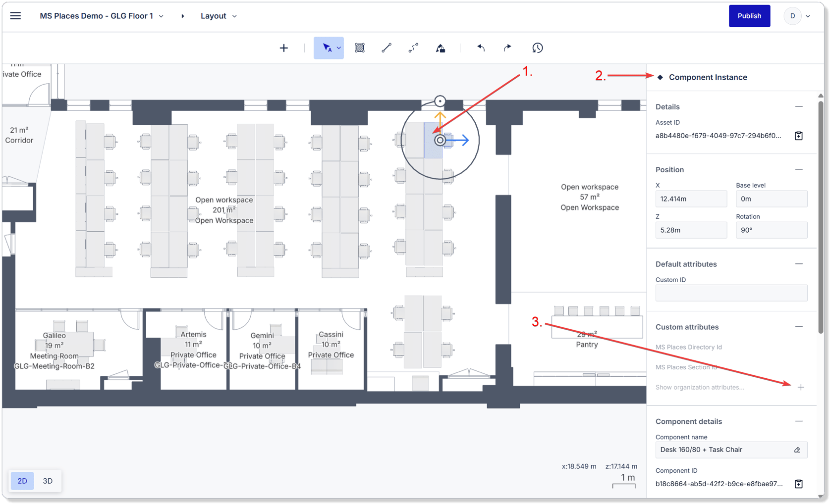Select the hatched area drawing tool
The height and width of the screenshot is (504, 830).
360,48
